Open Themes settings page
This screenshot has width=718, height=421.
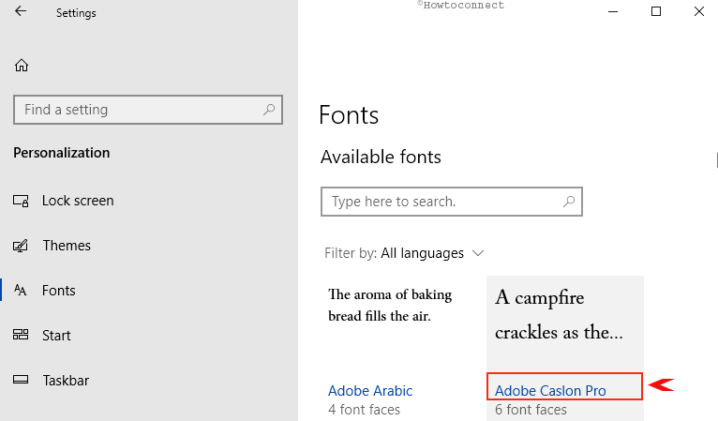(66, 246)
